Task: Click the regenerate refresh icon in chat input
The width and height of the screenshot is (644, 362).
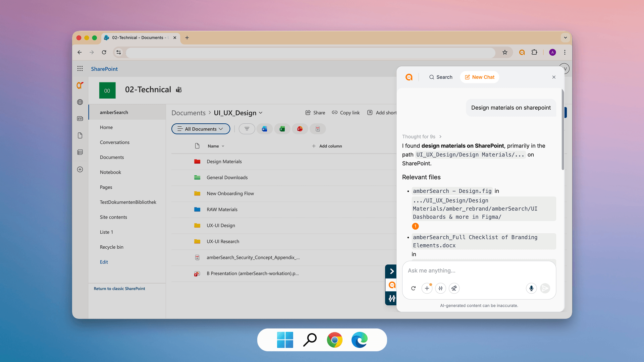Action: (x=413, y=288)
